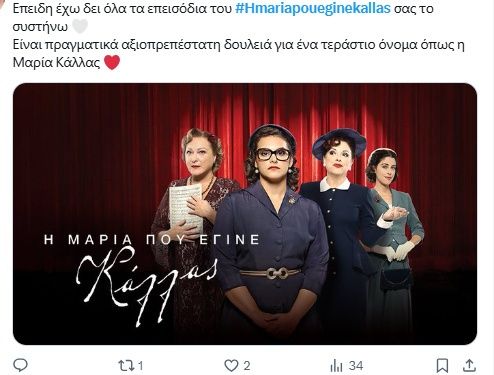Share the tweet using the upload arrow icon
This screenshot has height=375, width=494.
coord(469,365)
